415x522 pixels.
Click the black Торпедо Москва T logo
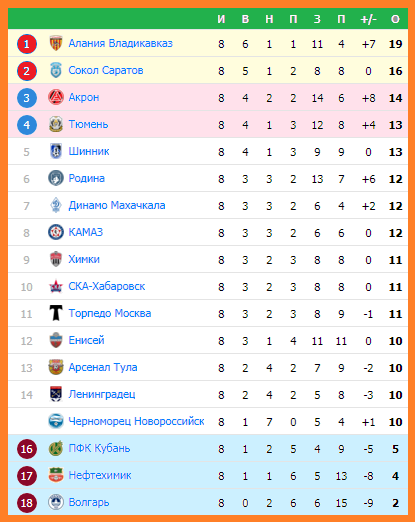click(x=56, y=313)
